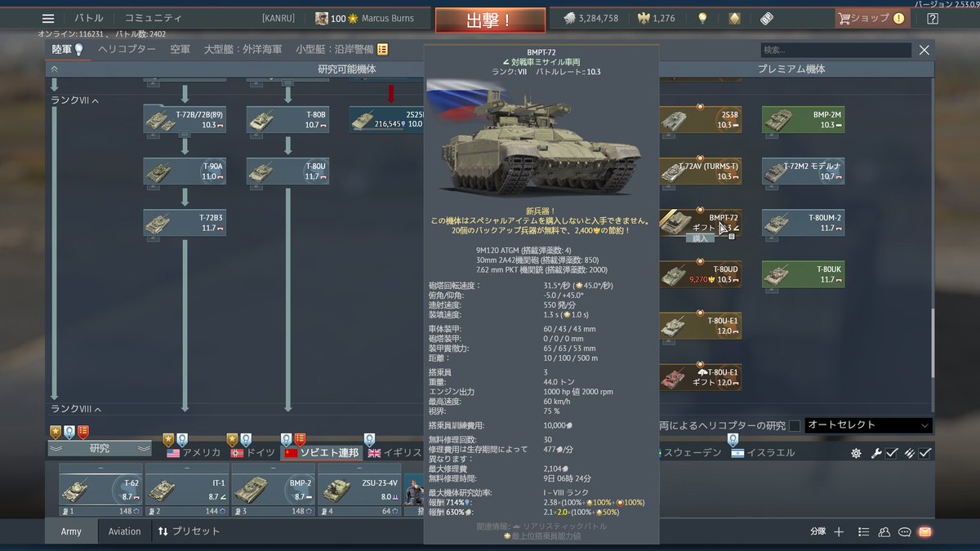Select the T-80B vehicle card
Image resolution: width=980 pixels, height=551 pixels.
coord(288,119)
